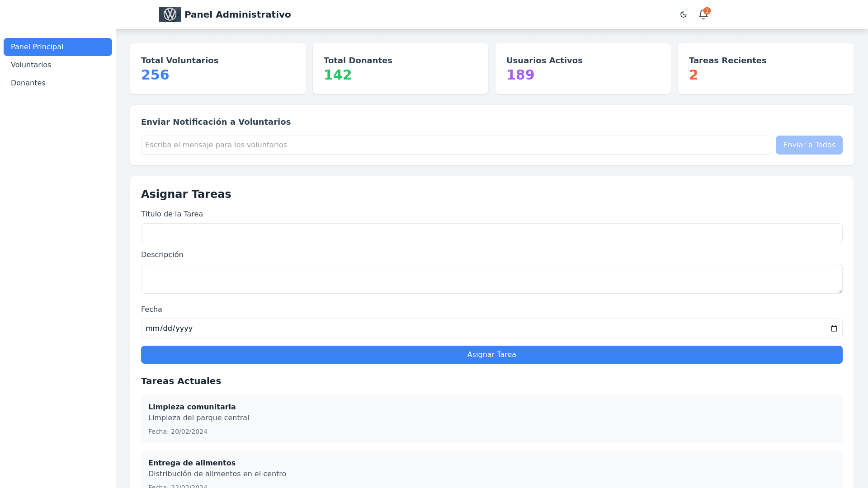The height and width of the screenshot is (488, 868).
Task: Open the Limpieza comunitaria task entry
Action: click(x=491, y=418)
